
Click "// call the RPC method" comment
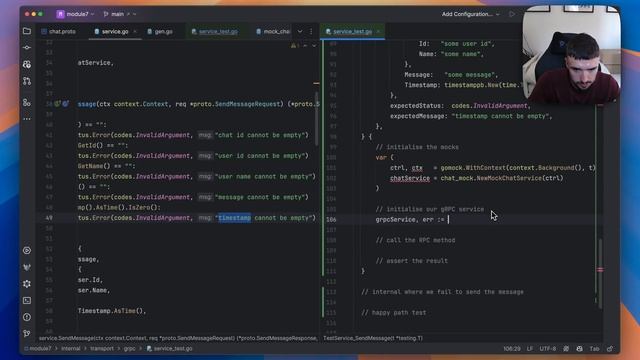click(415, 240)
